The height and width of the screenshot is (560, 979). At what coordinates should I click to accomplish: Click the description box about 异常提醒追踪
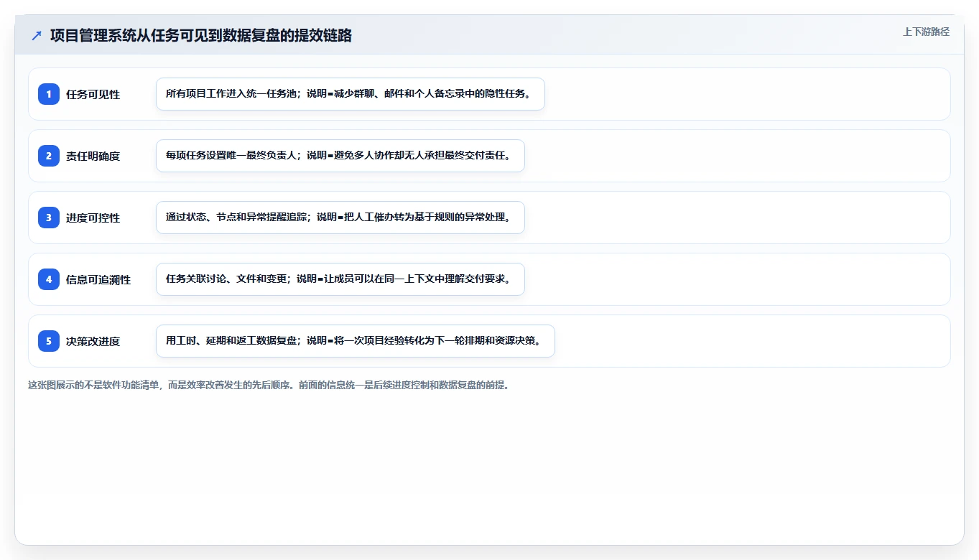point(340,218)
